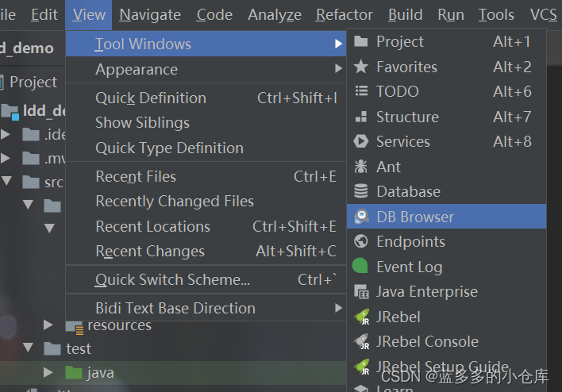This screenshot has height=392, width=562.
Task: Open the VCS menu
Action: (x=543, y=15)
